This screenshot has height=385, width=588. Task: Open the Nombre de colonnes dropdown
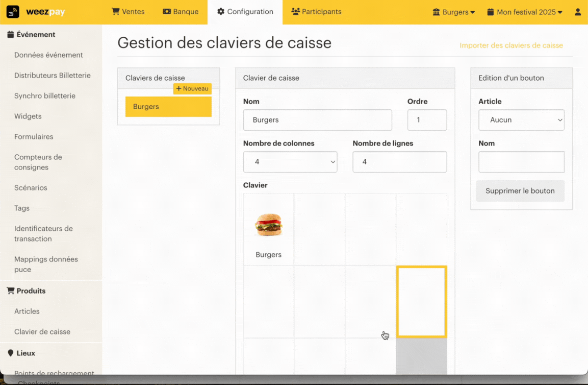tap(290, 162)
